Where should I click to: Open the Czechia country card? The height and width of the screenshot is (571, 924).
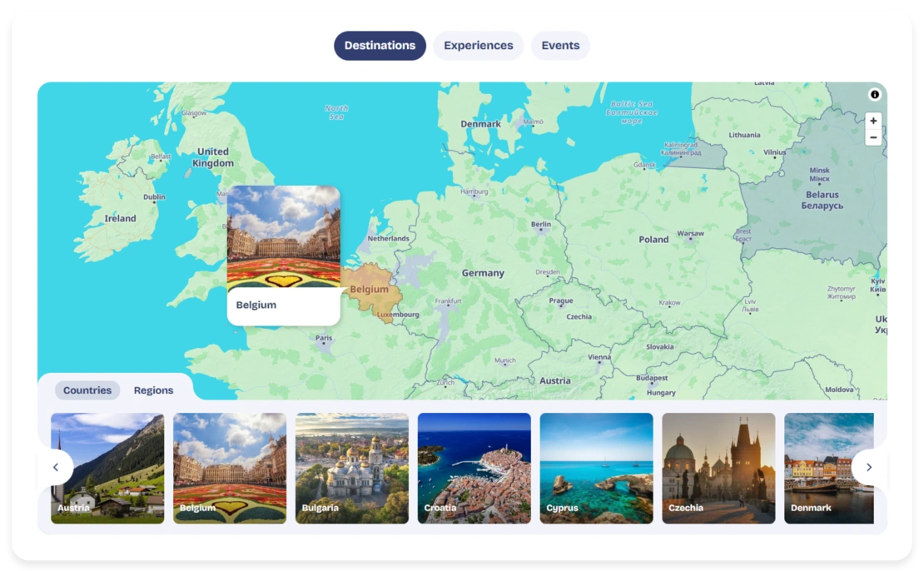coord(718,468)
